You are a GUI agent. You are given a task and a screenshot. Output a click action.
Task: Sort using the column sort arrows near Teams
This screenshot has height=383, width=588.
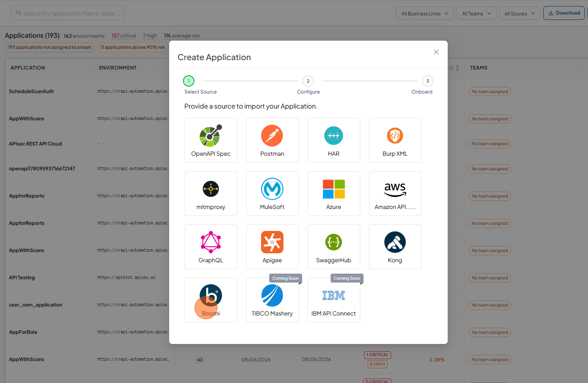457,68
